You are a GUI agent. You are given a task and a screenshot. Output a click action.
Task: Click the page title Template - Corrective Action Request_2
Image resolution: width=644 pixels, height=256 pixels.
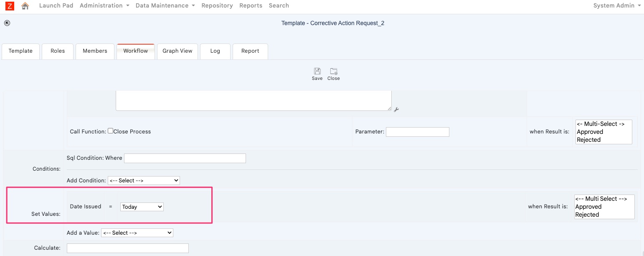333,23
